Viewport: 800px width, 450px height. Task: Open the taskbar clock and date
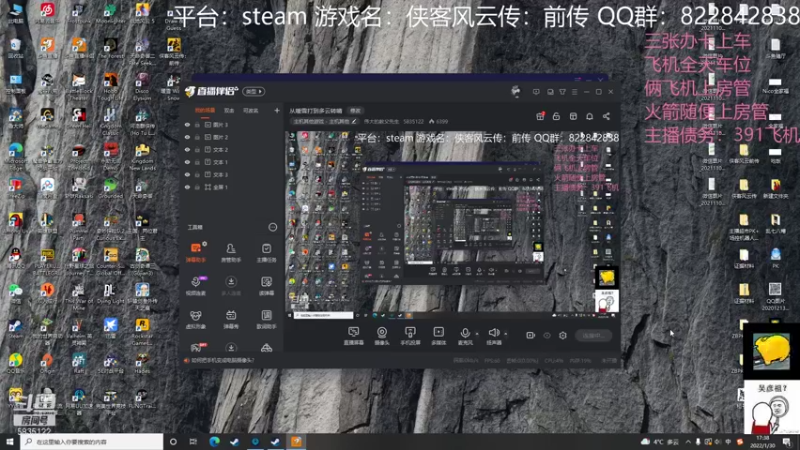(762, 442)
